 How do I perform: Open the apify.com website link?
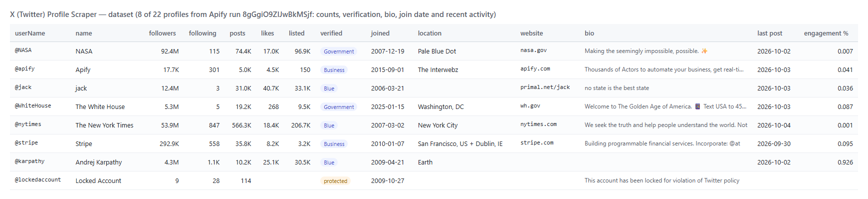[x=535, y=69]
